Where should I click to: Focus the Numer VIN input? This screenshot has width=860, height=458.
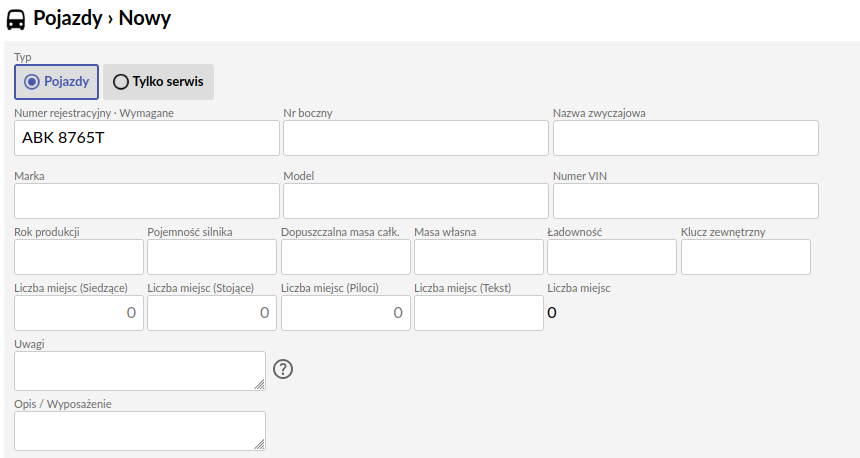[x=686, y=201]
